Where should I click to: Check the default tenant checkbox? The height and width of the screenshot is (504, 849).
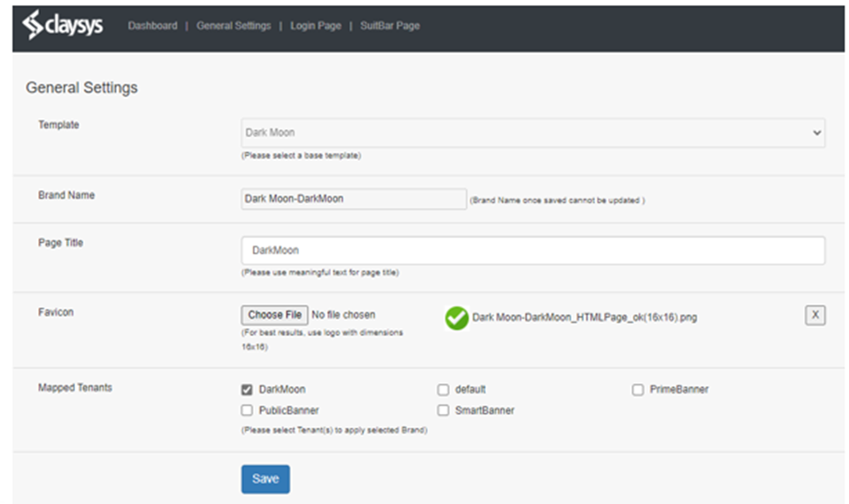coord(443,390)
